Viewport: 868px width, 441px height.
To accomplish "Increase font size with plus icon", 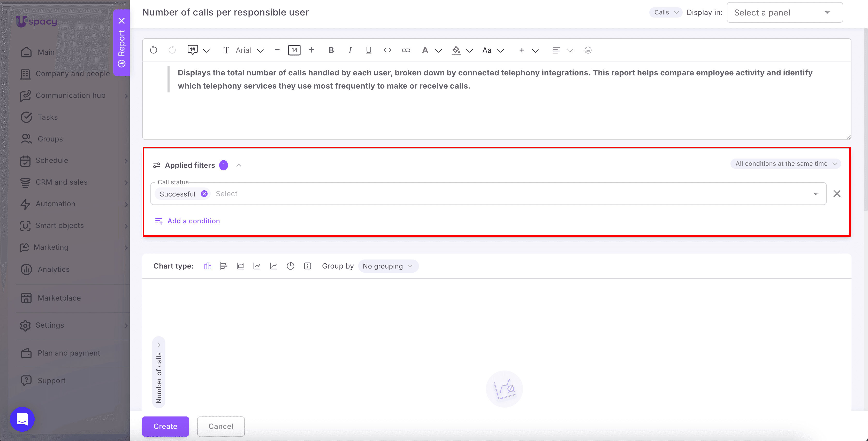I will coord(311,50).
